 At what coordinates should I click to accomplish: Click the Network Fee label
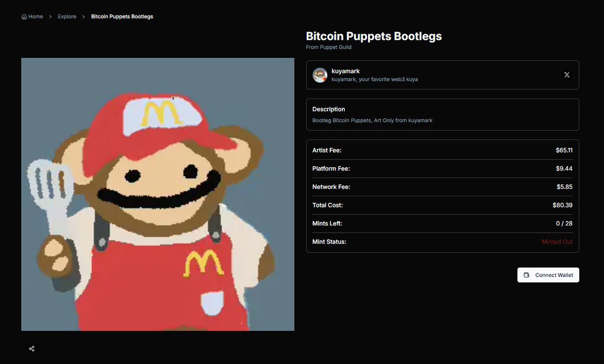point(331,187)
